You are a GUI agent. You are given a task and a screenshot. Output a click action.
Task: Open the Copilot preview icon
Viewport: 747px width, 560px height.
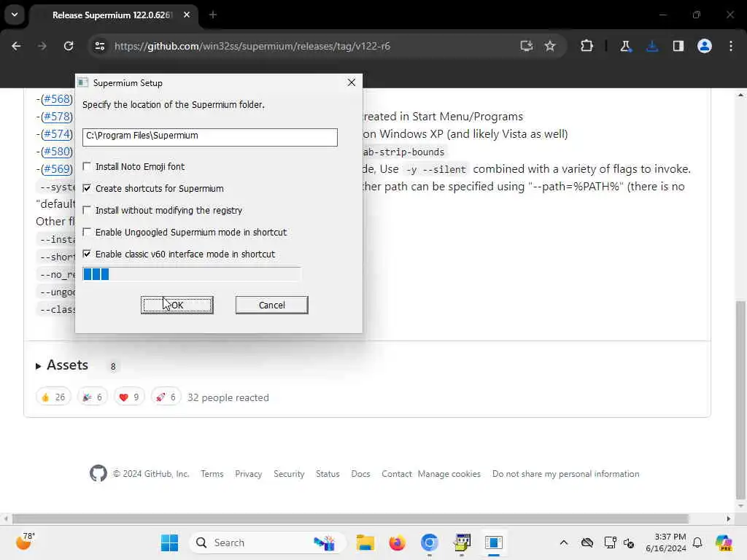(724, 542)
